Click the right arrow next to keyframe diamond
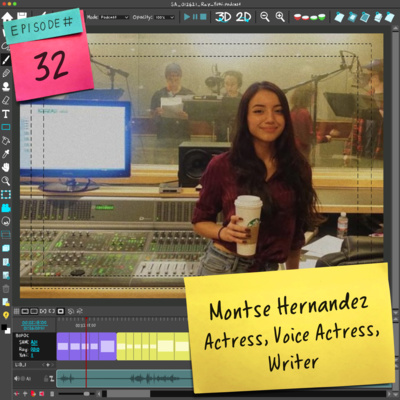The width and height of the screenshot is (400, 400). (x=53, y=365)
